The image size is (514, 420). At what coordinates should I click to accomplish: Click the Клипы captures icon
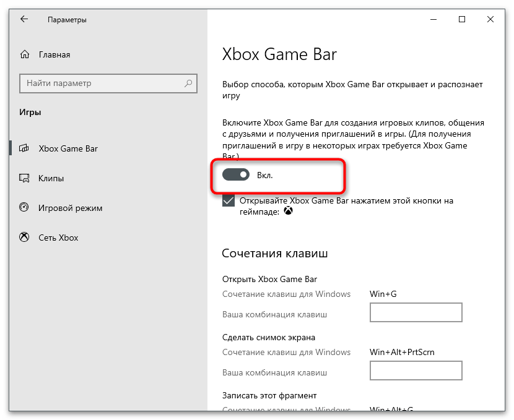tap(24, 178)
